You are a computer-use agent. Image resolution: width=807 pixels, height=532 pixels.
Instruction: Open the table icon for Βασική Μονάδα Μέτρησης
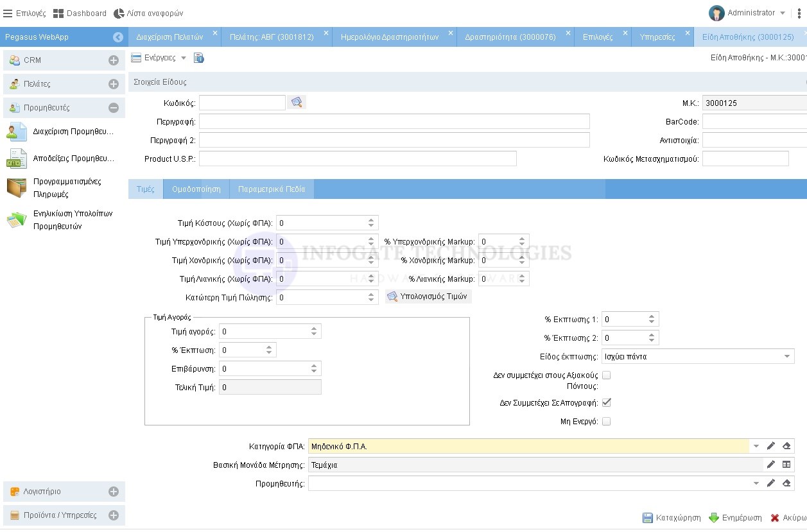[786, 465]
